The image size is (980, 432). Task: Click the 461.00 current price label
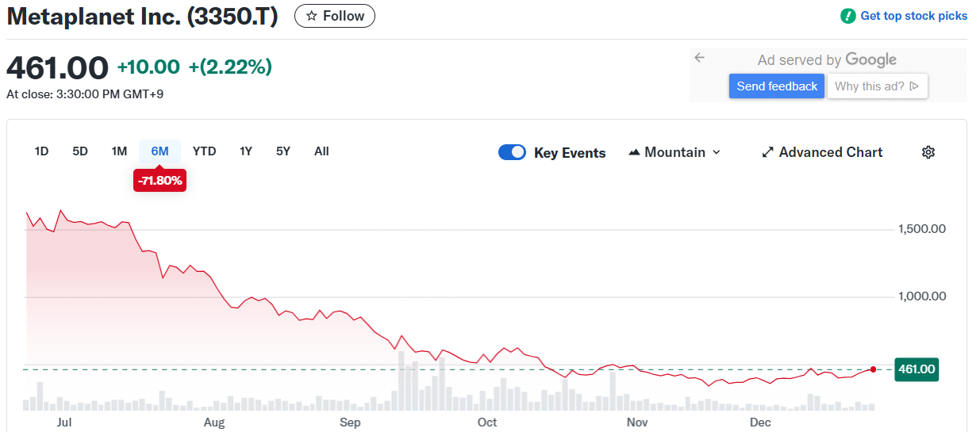coord(917,369)
